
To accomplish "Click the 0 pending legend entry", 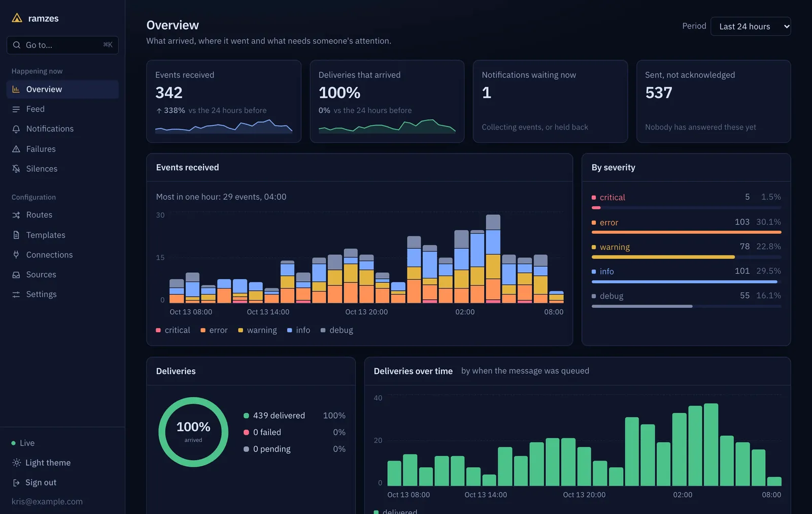I will point(294,449).
